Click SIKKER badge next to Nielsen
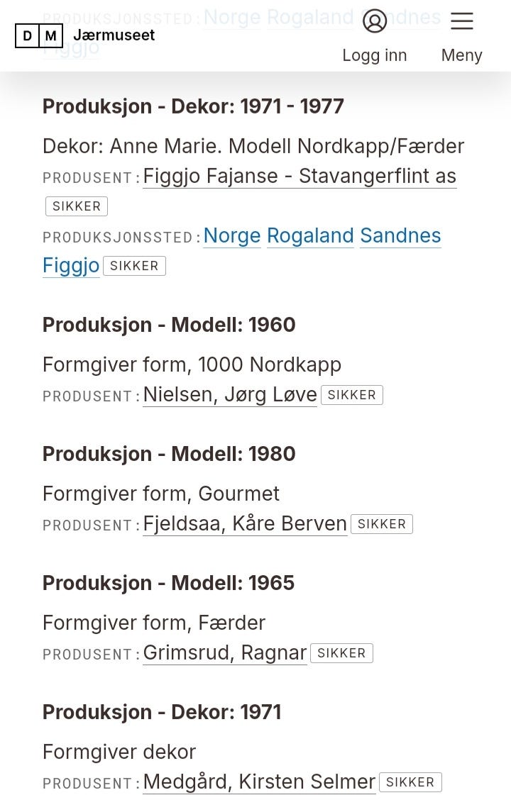This screenshot has width=511, height=812. [x=352, y=395]
